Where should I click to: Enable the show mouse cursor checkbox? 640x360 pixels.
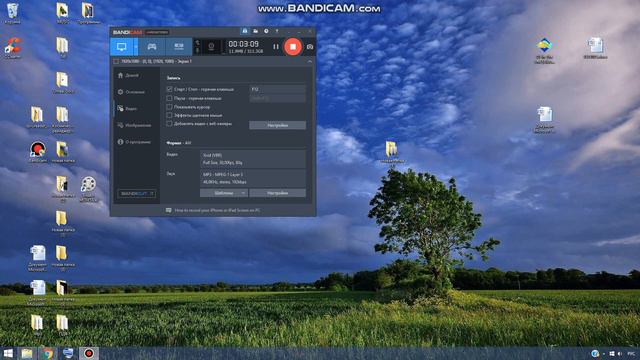169,107
